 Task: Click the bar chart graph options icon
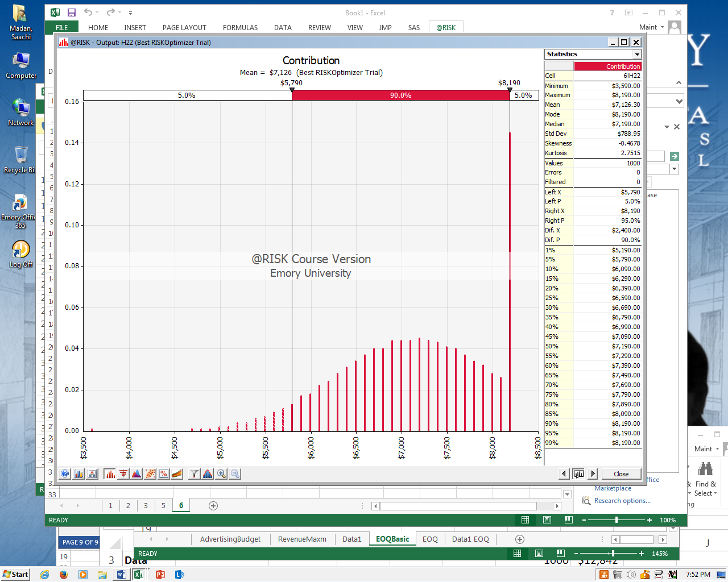coord(78,474)
